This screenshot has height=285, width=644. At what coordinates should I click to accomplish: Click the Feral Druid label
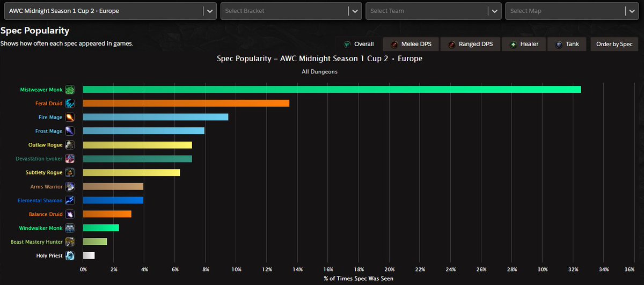tap(49, 104)
